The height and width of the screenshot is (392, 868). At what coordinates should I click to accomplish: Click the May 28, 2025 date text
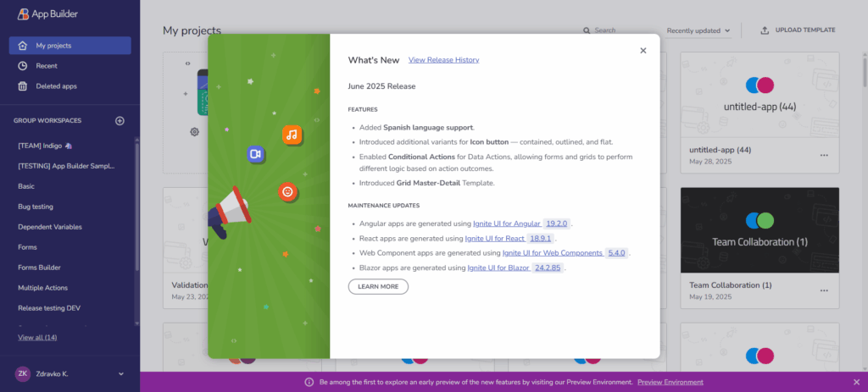[x=710, y=162]
